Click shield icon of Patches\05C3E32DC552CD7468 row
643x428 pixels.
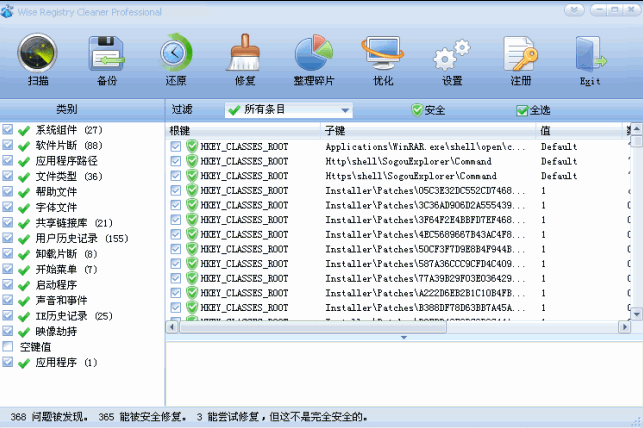192,190
